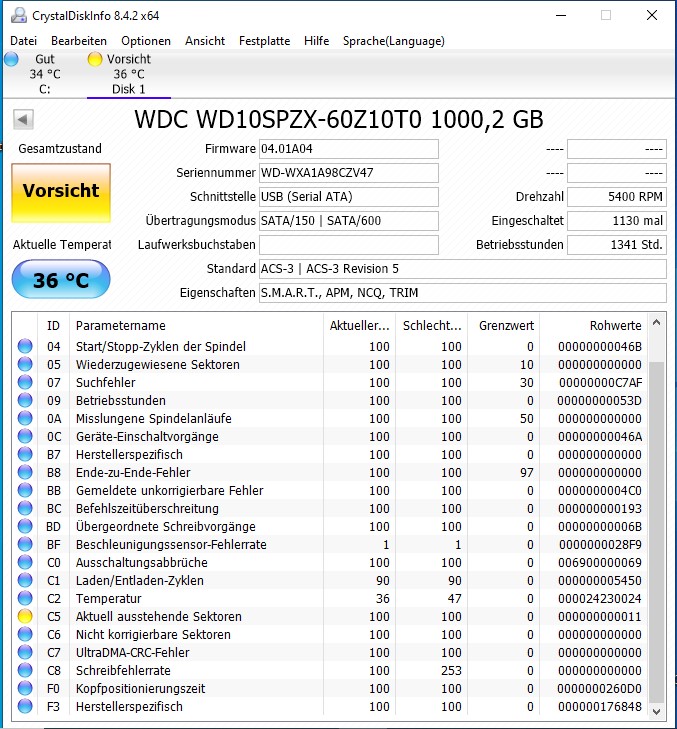Click the 36 °C temperature button

click(x=61, y=279)
